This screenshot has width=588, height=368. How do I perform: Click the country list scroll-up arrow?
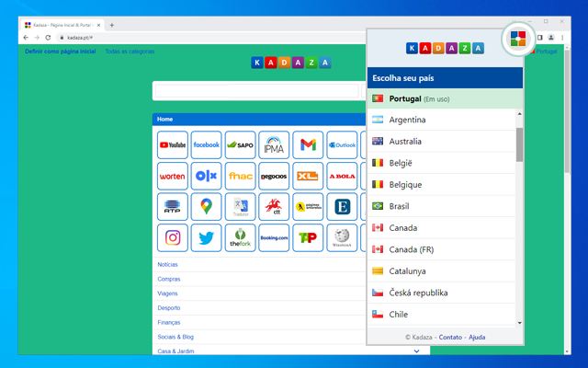coord(519,114)
